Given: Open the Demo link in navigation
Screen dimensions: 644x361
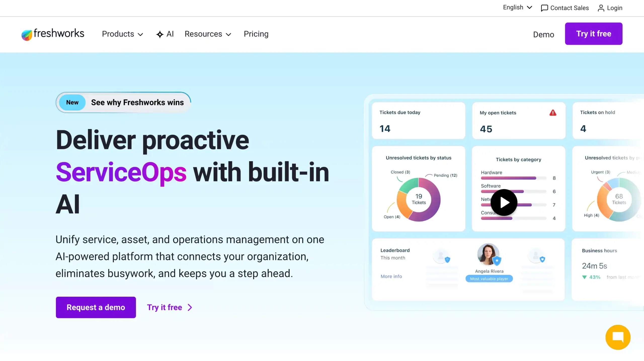Looking at the screenshot, I should coord(544,34).
